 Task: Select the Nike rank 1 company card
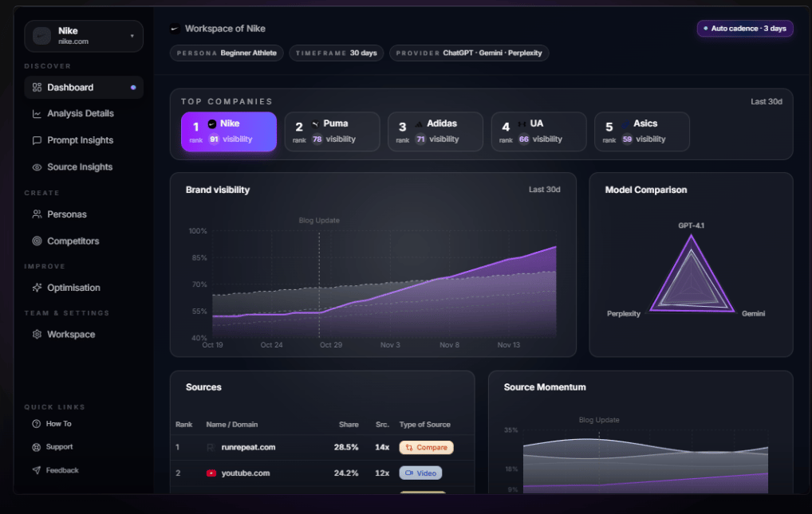point(229,131)
